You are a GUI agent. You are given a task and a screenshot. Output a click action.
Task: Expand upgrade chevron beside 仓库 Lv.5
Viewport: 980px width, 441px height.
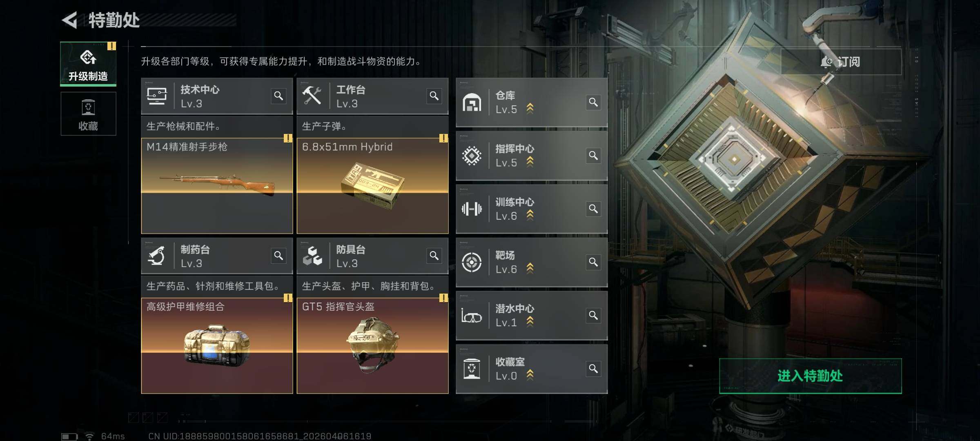530,108
